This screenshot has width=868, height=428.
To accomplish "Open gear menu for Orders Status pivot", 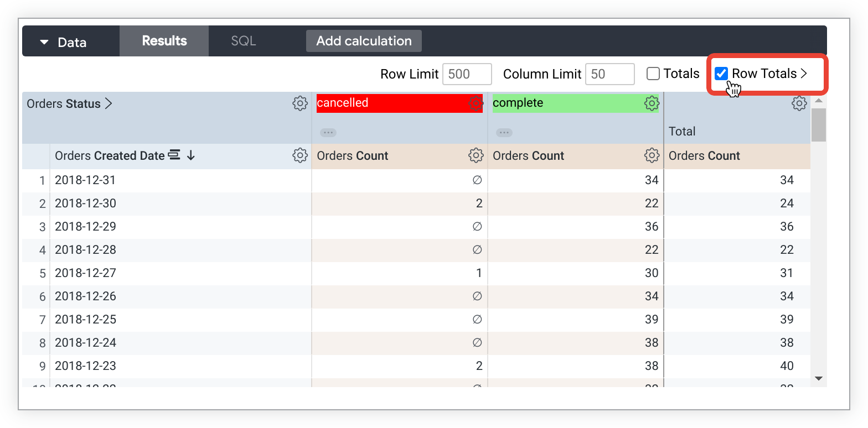I will [x=300, y=103].
